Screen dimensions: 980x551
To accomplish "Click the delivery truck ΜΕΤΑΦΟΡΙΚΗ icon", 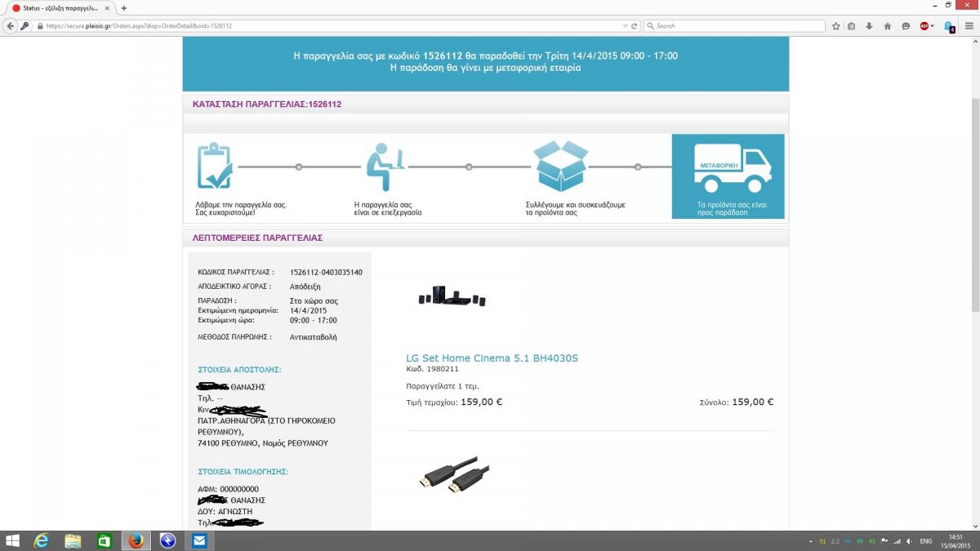I will pos(732,168).
